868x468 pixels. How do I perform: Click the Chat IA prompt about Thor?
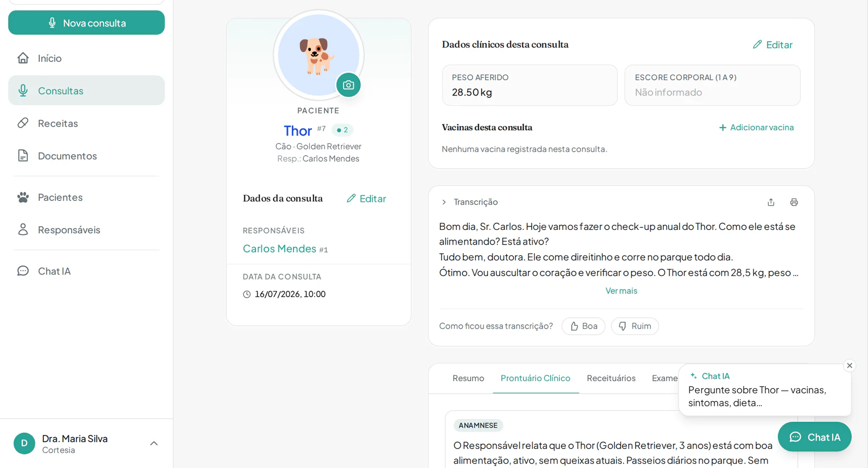[758, 396]
